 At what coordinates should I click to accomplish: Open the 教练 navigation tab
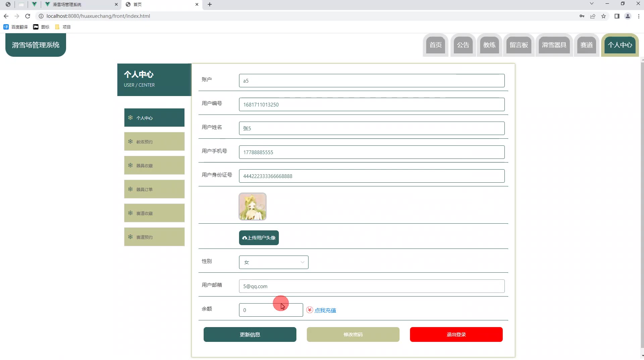click(x=489, y=45)
